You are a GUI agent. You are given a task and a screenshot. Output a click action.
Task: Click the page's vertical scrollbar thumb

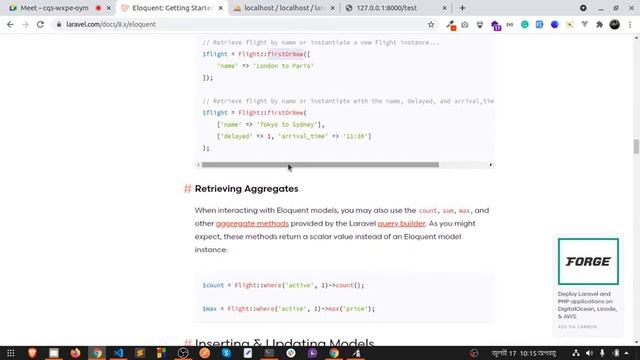pos(636,146)
